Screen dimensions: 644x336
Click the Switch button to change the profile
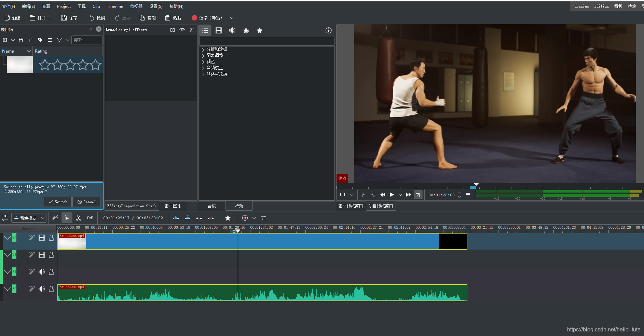click(x=58, y=202)
